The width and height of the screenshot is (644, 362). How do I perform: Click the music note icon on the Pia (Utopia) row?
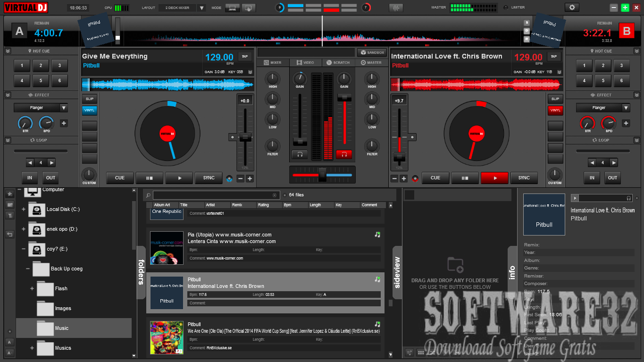[377, 235]
